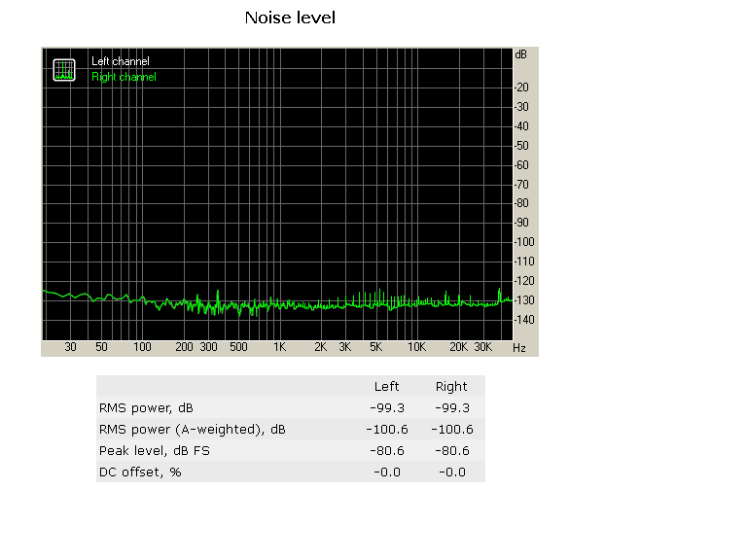The width and height of the screenshot is (747, 560).
Task: Click the 'Noise level' heading
Action: (x=290, y=17)
